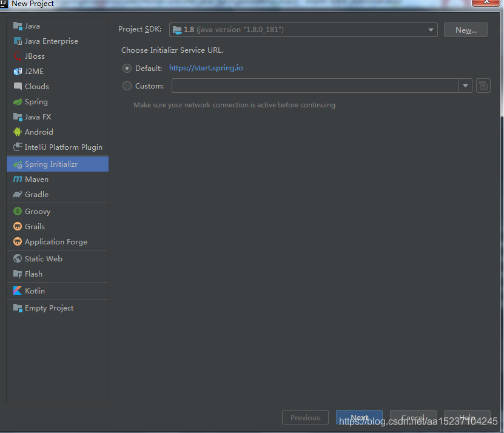The width and height of the screenshot is (504, 433).
Task: Open the Project SDK dropdown arrow
Action: pyautogui.click(x=431, y=30)
